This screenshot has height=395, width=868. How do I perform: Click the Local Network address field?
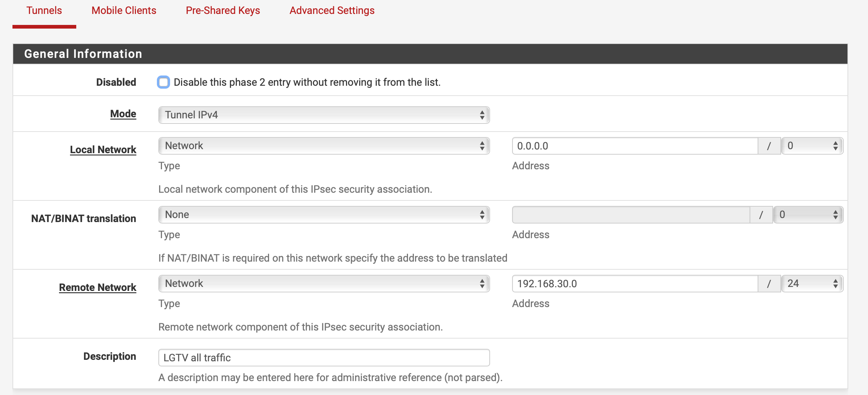pos(635,146)
